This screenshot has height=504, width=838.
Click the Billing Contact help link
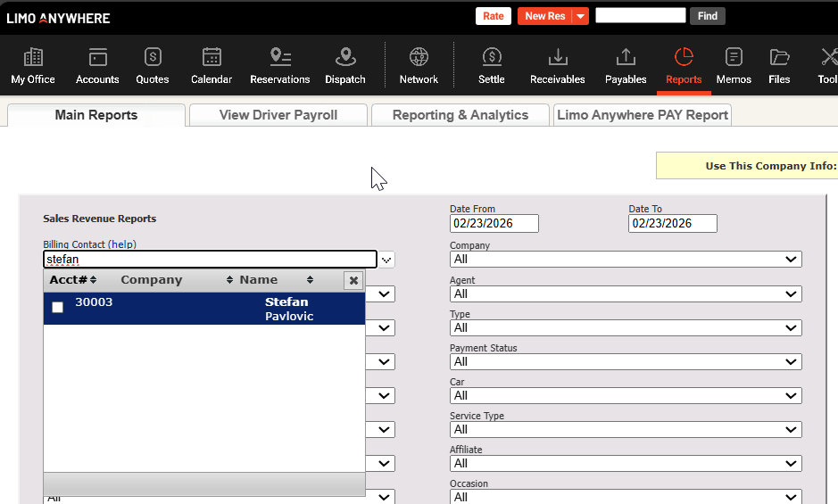[122, 244]
